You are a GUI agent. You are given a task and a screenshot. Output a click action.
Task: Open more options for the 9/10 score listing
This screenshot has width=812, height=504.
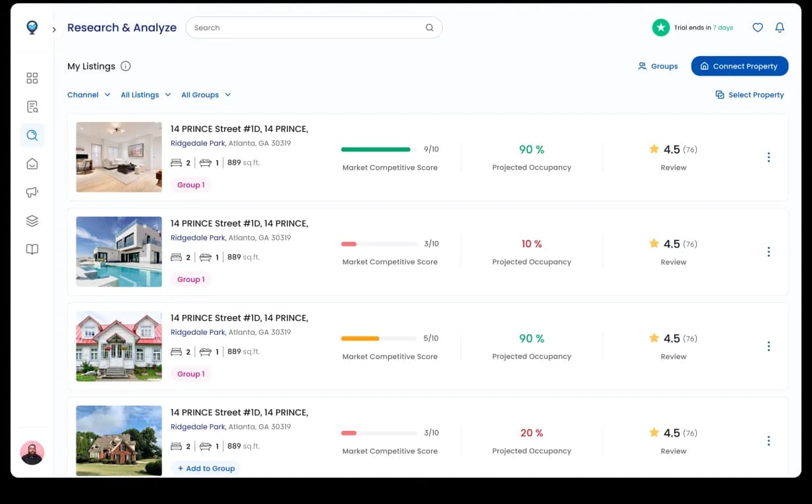click(x=768, y=157)
